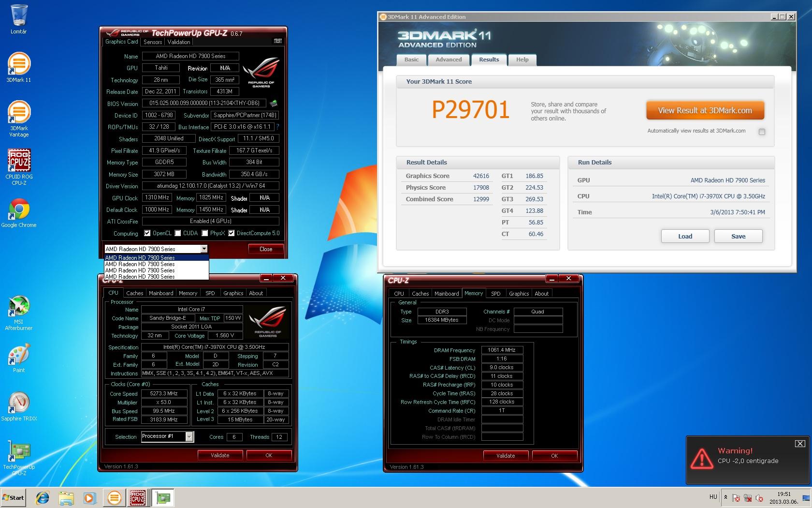
Task: Click the HU language indicator in the taskbar
Action: (713, 497)
